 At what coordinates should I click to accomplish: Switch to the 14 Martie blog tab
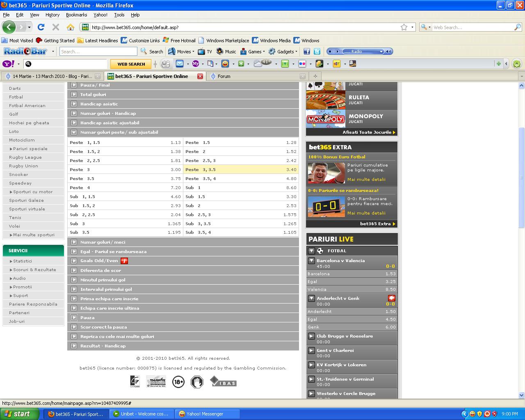tap(52, 76)
